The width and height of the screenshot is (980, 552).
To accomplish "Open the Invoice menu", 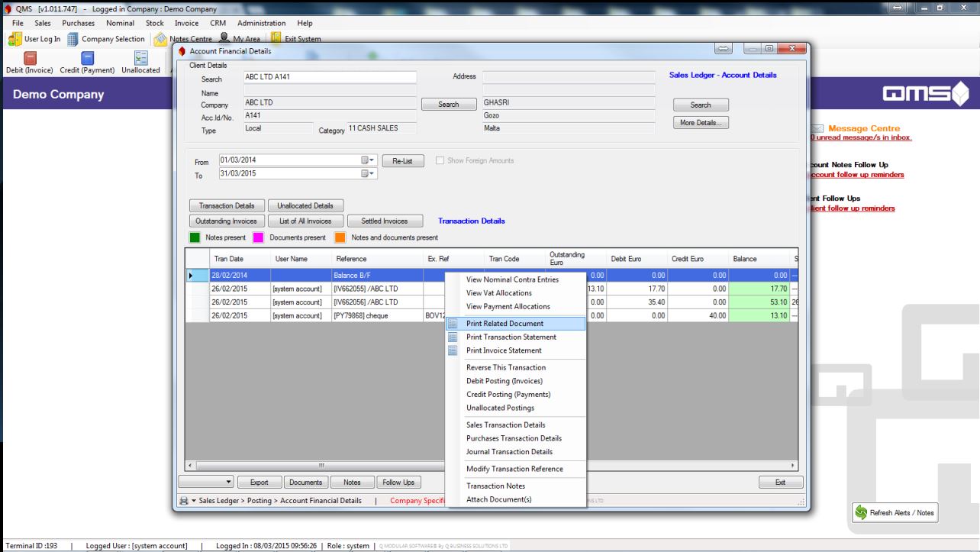I will click(187, 23).
